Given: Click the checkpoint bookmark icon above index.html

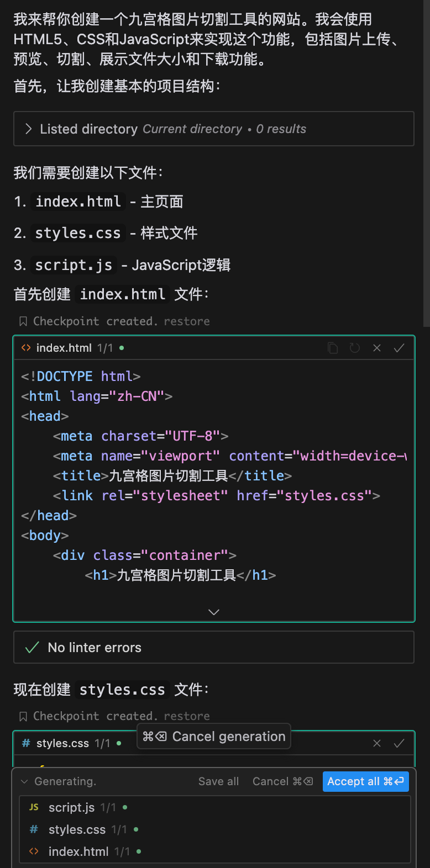Looking at the screenshot, I should (x=23, y=321).
